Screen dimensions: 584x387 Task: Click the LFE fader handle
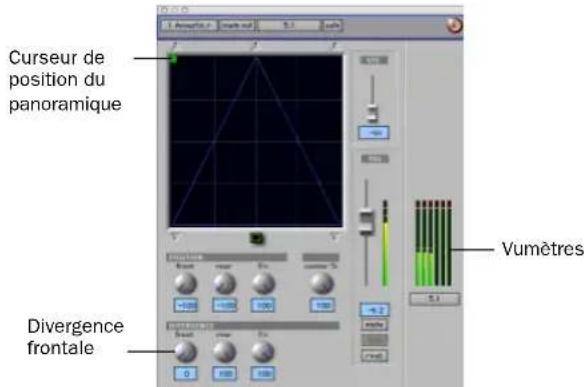372,113
